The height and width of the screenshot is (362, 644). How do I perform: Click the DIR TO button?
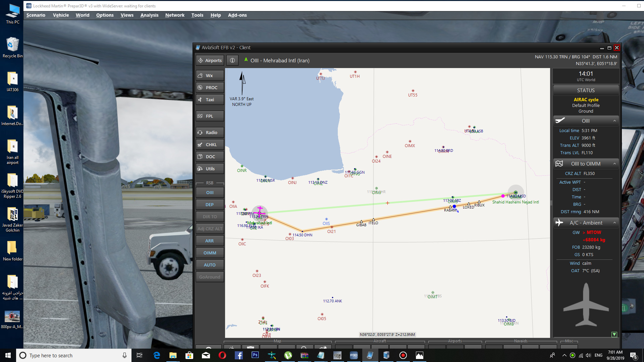click(x=210, y=217)
